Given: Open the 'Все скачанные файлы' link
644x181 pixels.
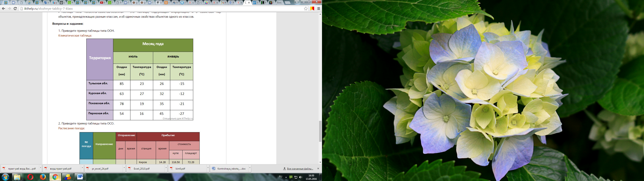Looking at the screenshot, I should point(300,169).
